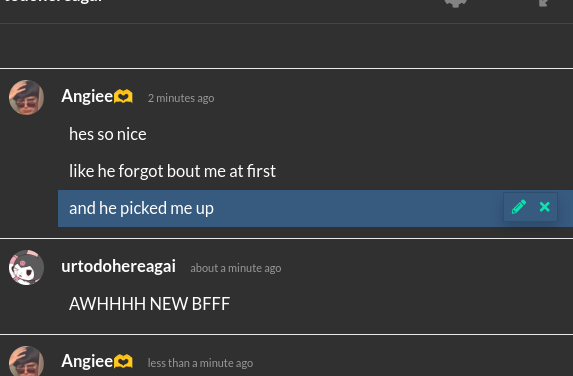Click the 'about a minute ago' timestamp
The width and height of the screenshot is (573, 376).
tap(236, 268)
